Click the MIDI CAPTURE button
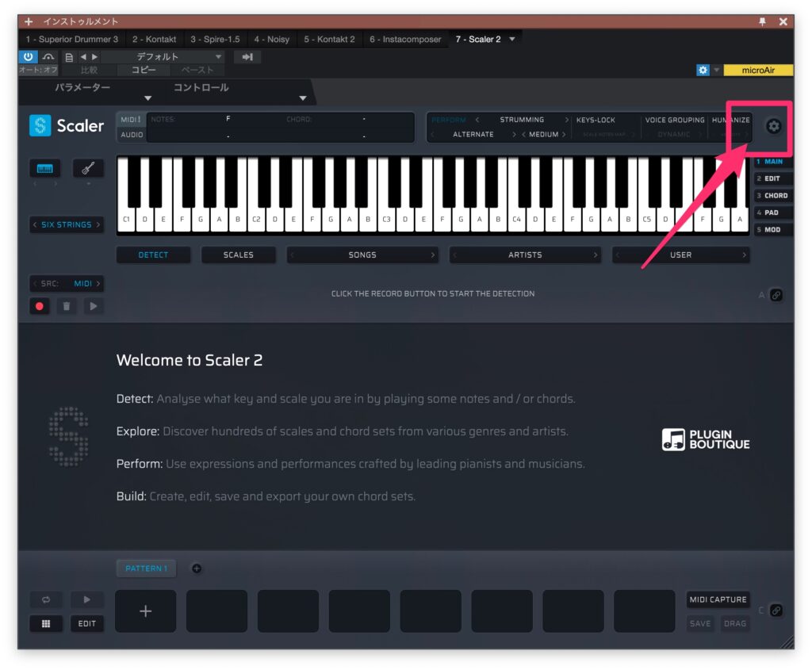The height and width of the screenshot is (670, 812). click(717, 599)
